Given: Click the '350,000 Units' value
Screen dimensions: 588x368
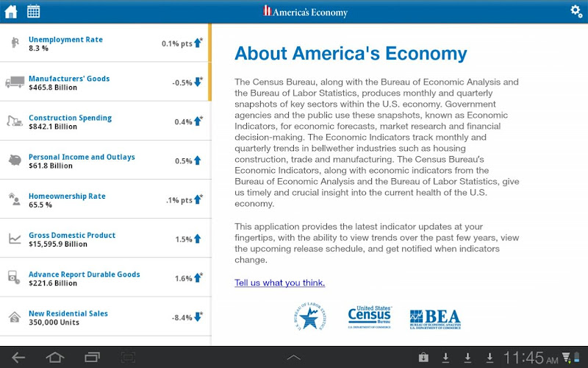Looking at the screenshot, I should pos(54,322).
